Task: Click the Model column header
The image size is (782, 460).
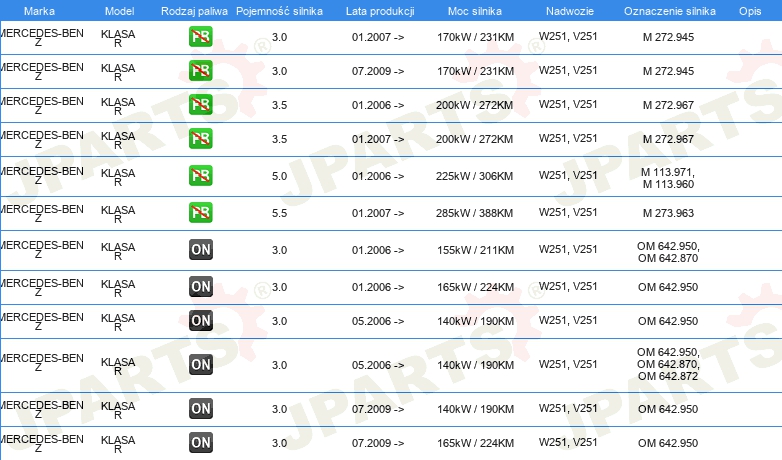Action: point(120,11)
